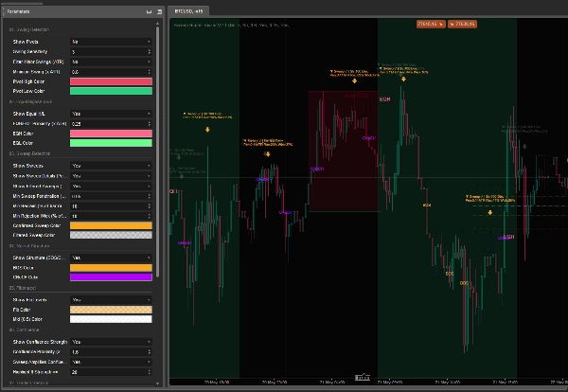This screenshot has height=392, width=568.
Task: Open the Filtered Sweep Color swatch
Action: tap(111, 235)
